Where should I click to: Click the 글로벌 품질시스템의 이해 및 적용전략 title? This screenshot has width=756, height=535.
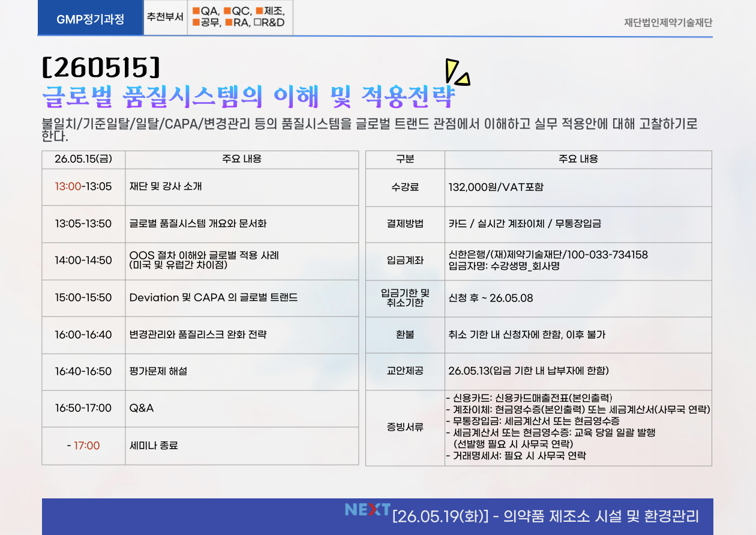[248, 95]
